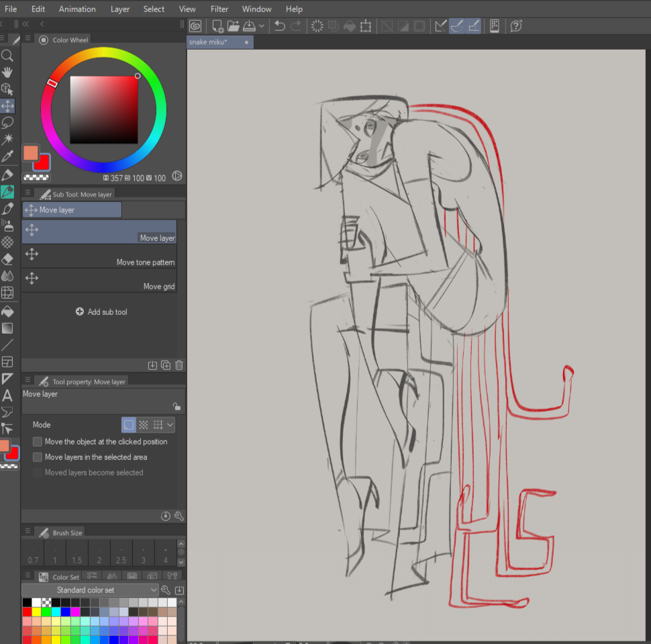Expand the Mode options dropdown arrow

[x=170, y=425]
